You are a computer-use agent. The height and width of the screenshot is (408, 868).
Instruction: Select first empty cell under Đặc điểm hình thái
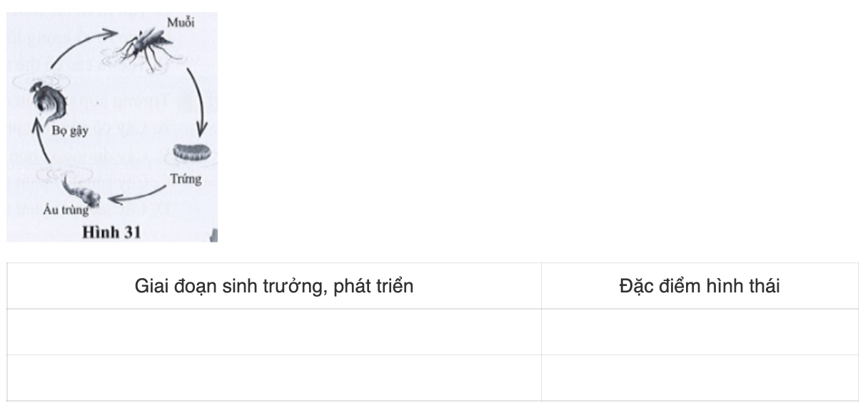tap(700, 332)
